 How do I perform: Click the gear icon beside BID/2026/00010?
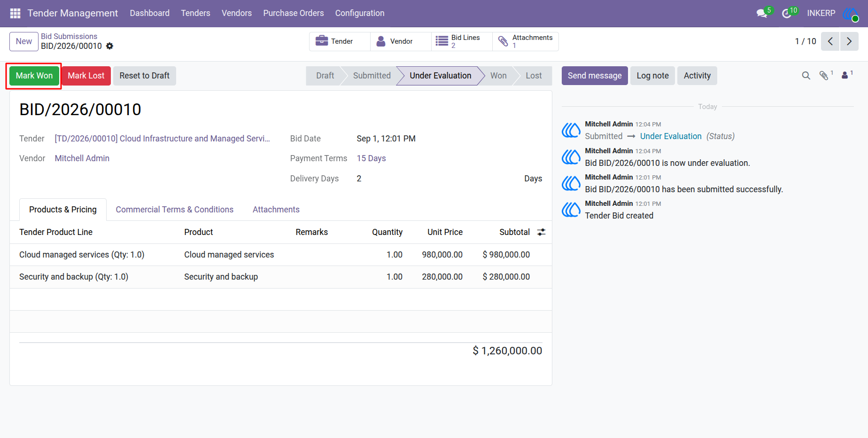coord(109,46)
